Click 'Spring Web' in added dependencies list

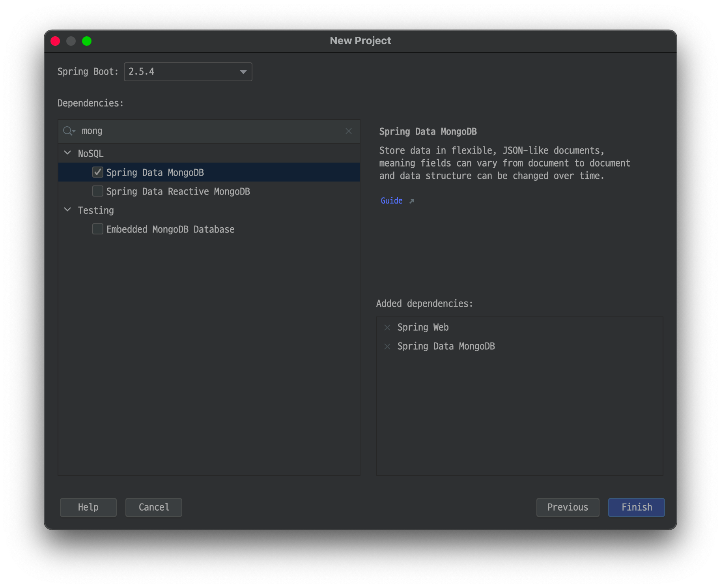(x=423, y=328)
